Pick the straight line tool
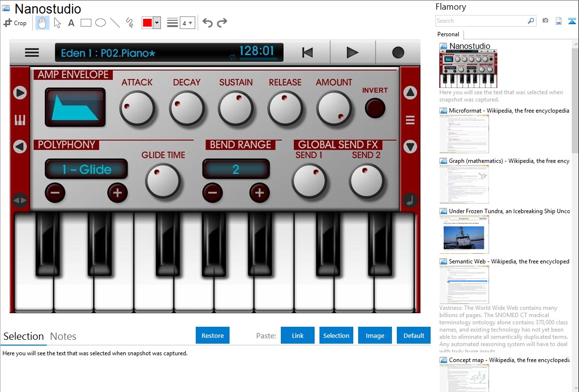The height and width of the screenshot is (392, 579). coord(115,23)
